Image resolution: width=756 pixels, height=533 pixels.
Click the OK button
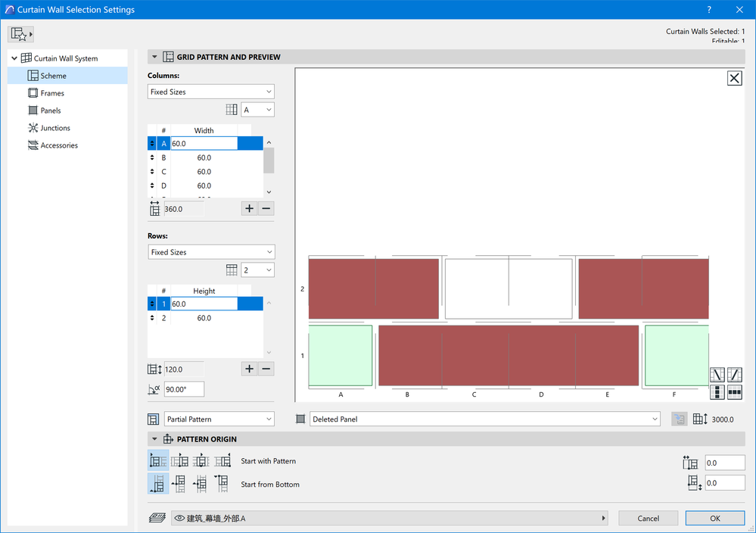tap(715, 518)
